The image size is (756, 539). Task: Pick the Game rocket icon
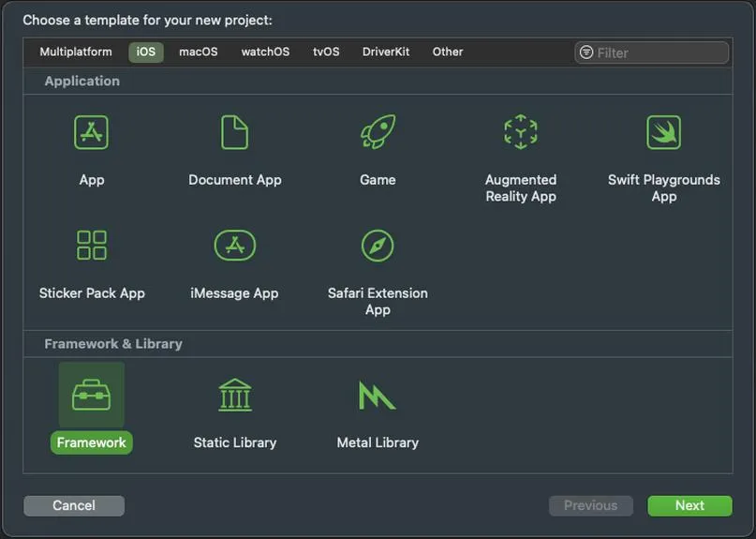click(378, 132)
